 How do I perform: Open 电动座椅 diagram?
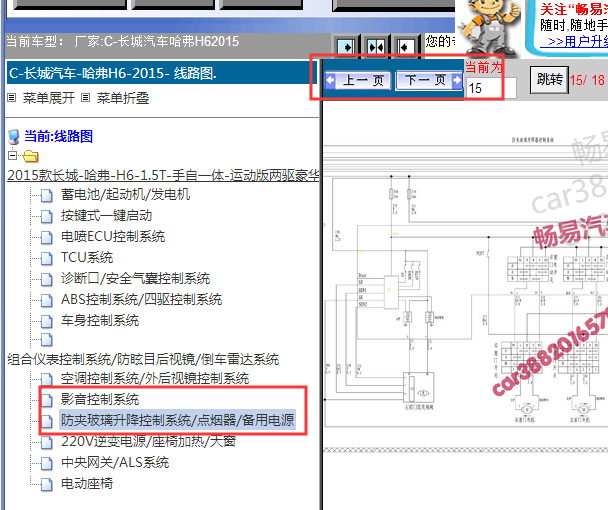(87, 483)
